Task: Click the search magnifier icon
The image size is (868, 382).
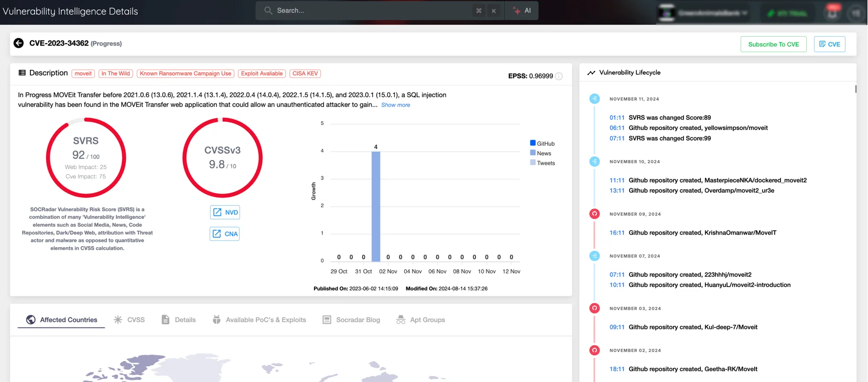Action: click(268, 10)
